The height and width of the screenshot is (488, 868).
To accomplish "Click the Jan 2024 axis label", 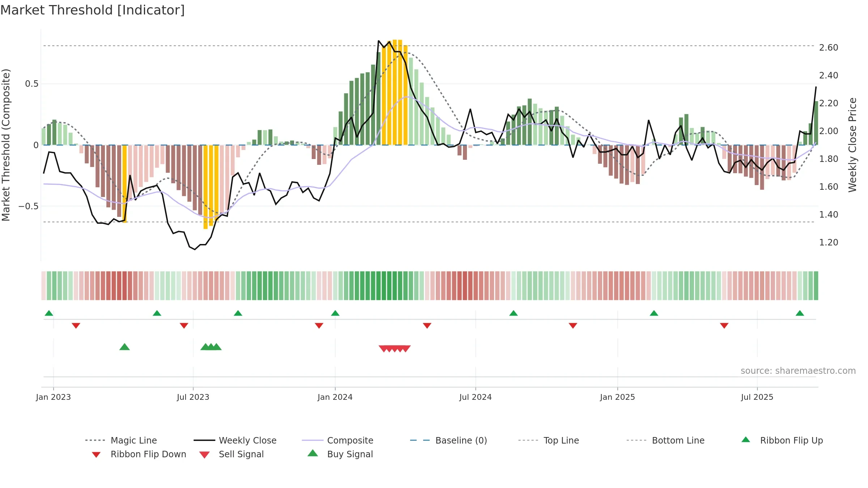I will pyautogui.click(x=335, y=397).
